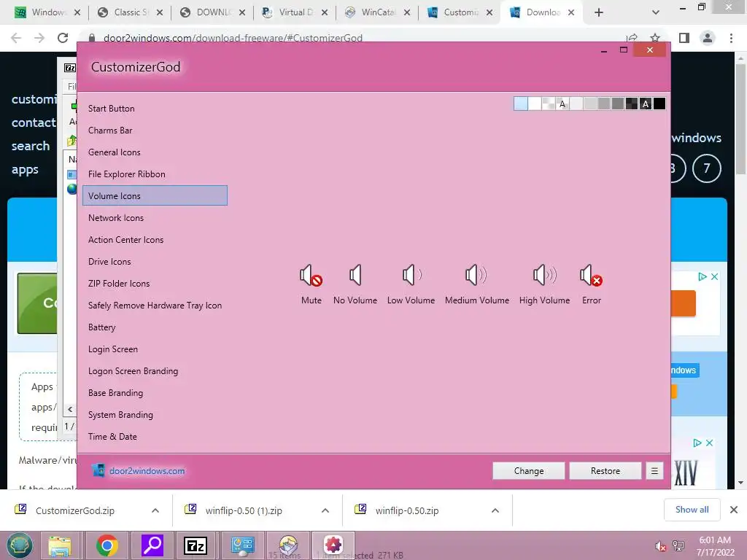Open door2windows.com link in CustomizerGod
747x560 pixels.
(x=147, y=471)
